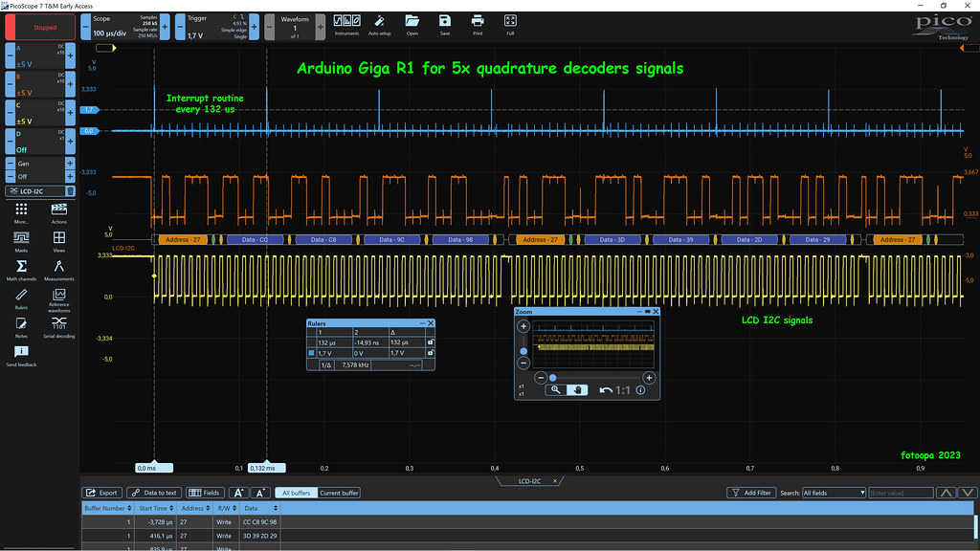Open Math channels

21,271
